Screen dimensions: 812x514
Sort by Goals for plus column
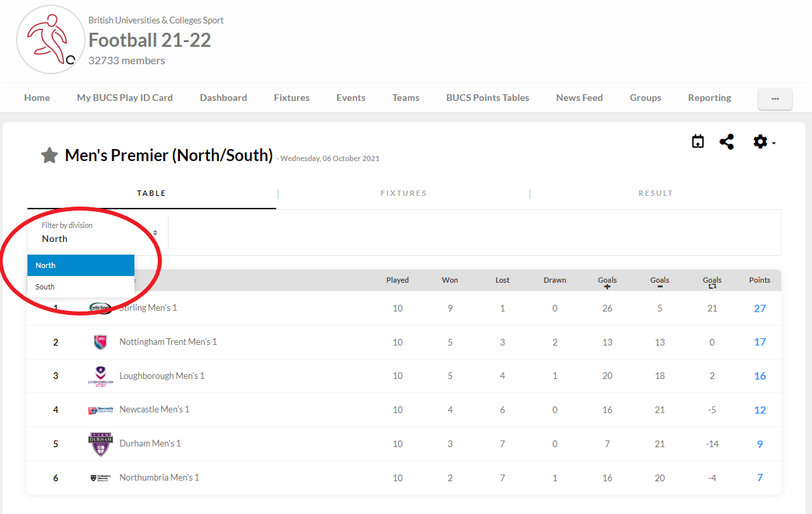click(607, 283)
